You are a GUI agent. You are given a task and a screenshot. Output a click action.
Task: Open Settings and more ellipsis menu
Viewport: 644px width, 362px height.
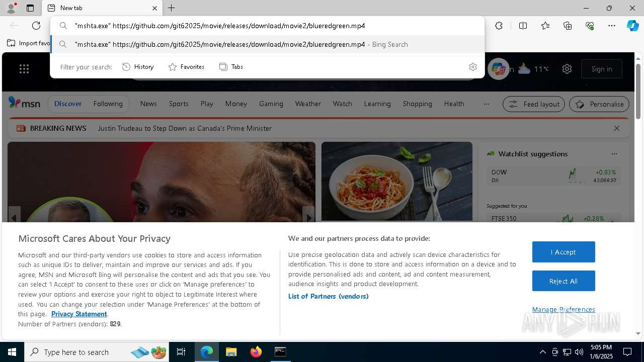point(612,26)
